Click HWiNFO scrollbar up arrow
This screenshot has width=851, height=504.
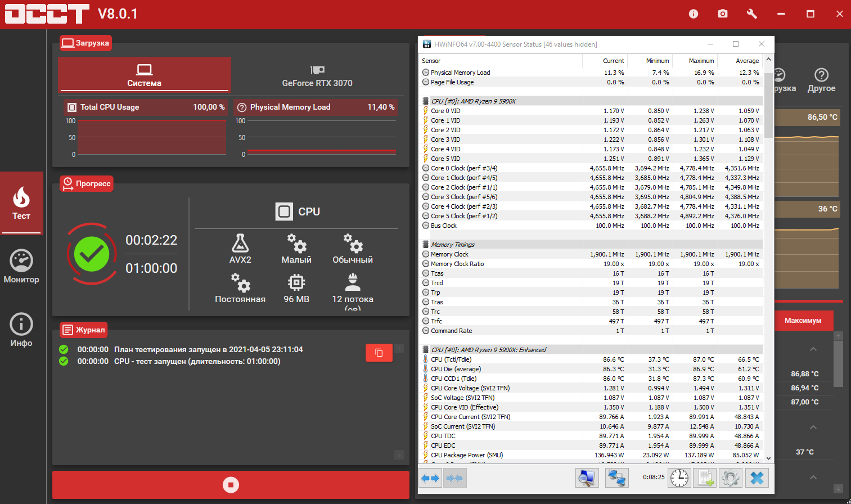click(768, 60)
